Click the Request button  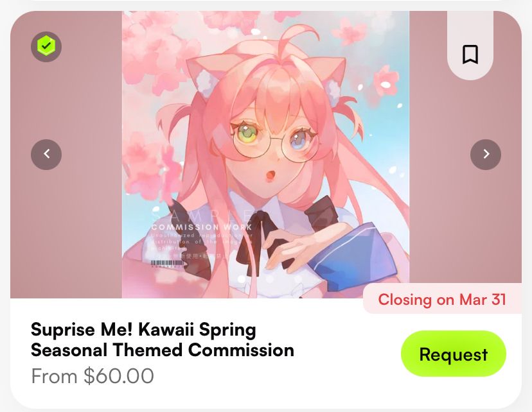(x=453, y=354)
